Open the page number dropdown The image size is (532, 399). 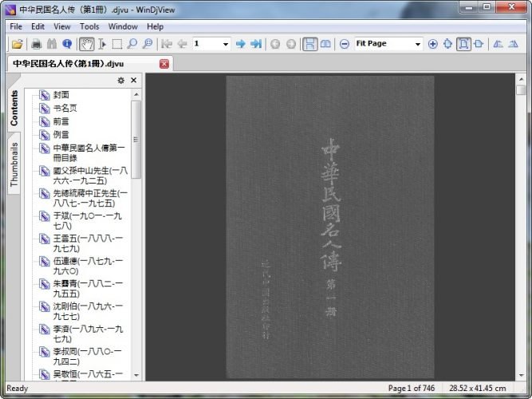click(226, 44)
